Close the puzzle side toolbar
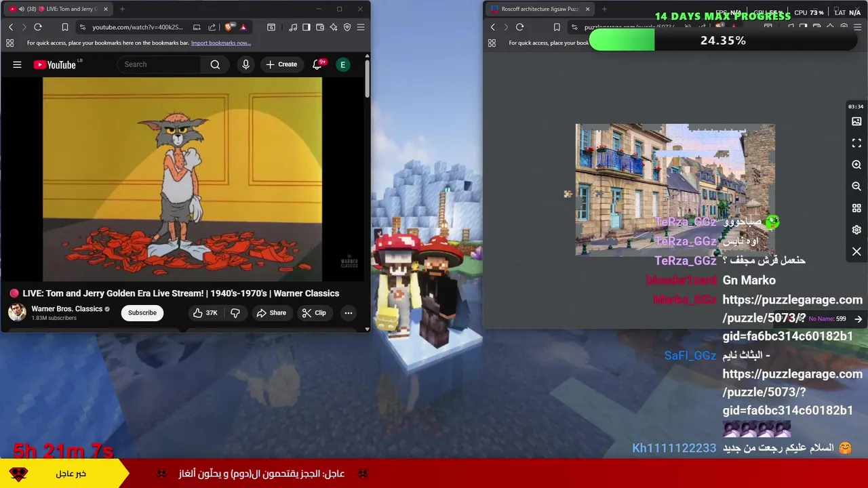Screen dimensions: 868x488 [856, 251]
